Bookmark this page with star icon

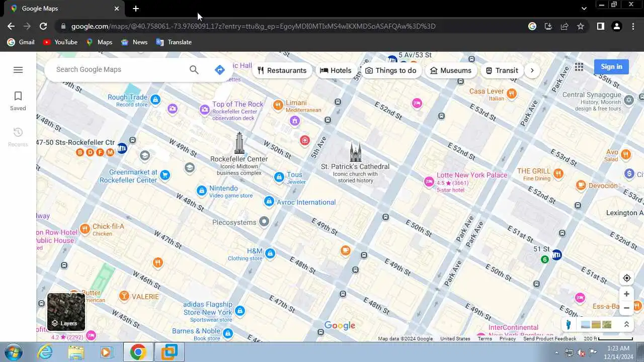click(581, 26)
